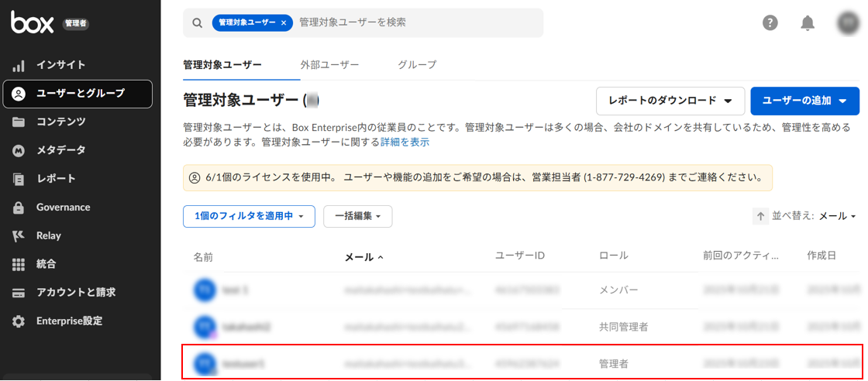Click the Box logo in sidebar

(31, 23)
